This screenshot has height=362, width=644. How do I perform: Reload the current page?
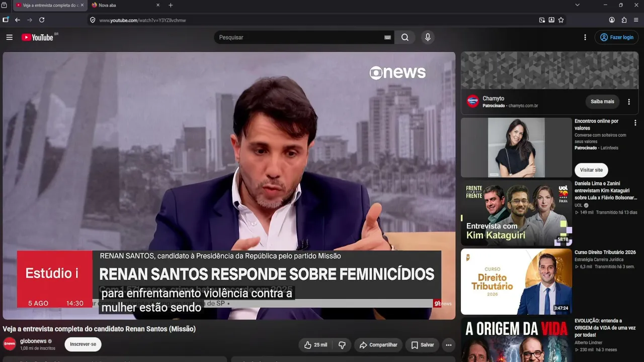[x=42, y=20]
